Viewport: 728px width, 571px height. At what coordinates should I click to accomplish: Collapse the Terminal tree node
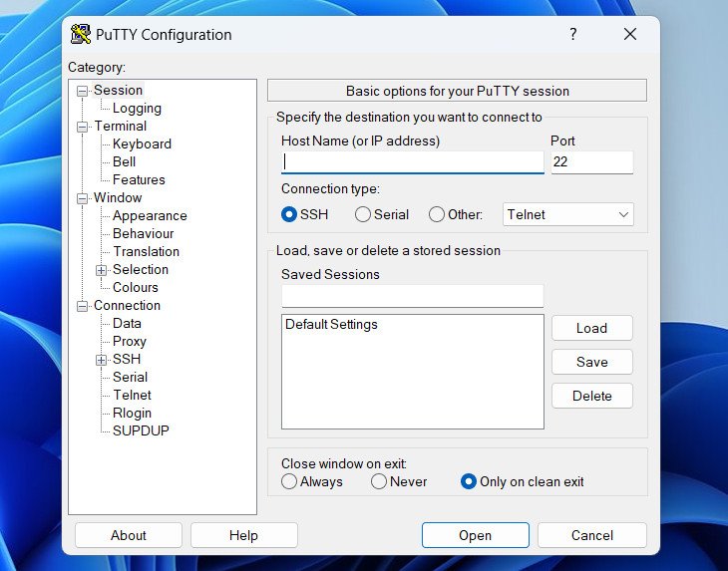coord(82,127)
